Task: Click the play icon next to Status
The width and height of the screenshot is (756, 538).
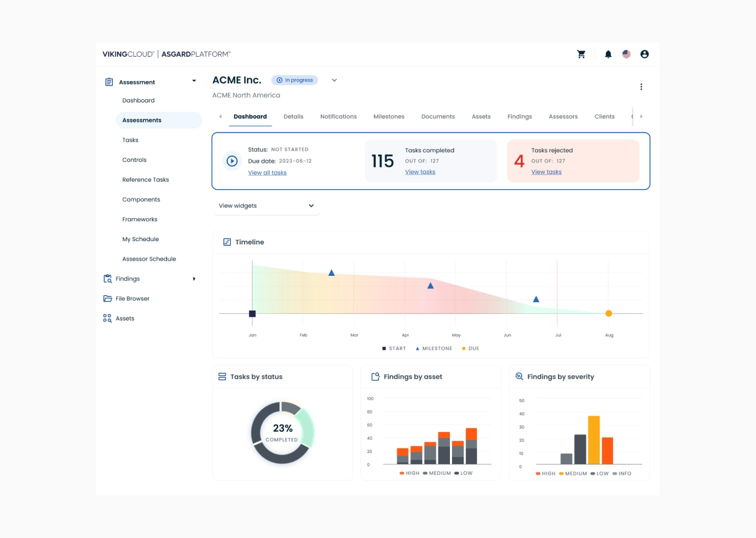Action: coord(232,161)
